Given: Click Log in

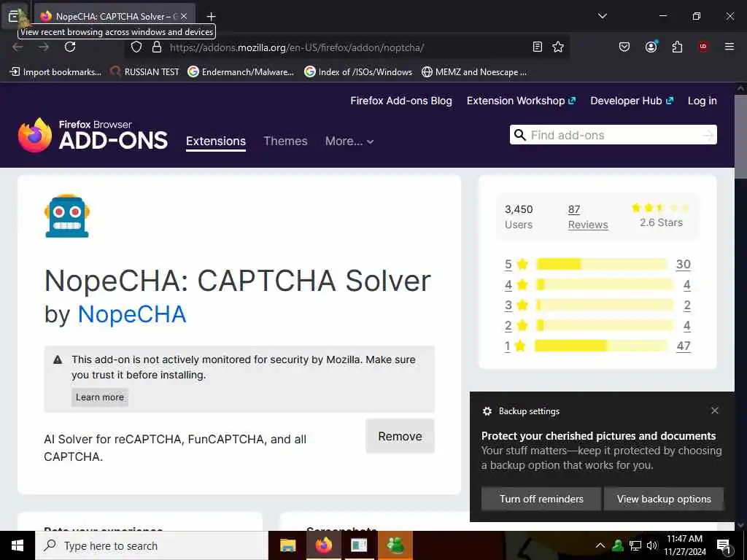Looking at the screenshot, I should (x=703, y=101).
